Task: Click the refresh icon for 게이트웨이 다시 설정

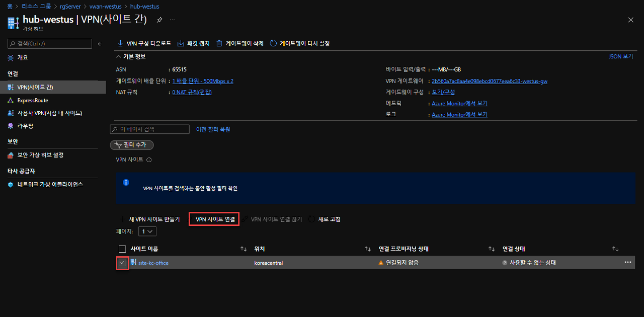Action: coord(273,43)
